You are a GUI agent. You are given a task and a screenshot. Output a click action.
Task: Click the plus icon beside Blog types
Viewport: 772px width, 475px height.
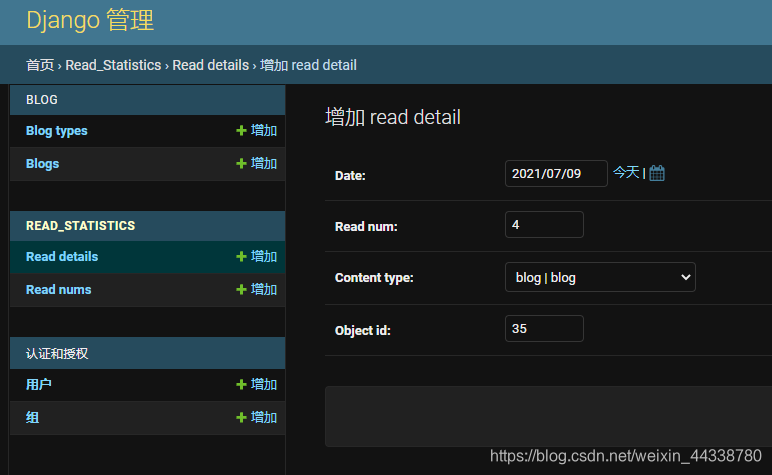pos(241,130)
